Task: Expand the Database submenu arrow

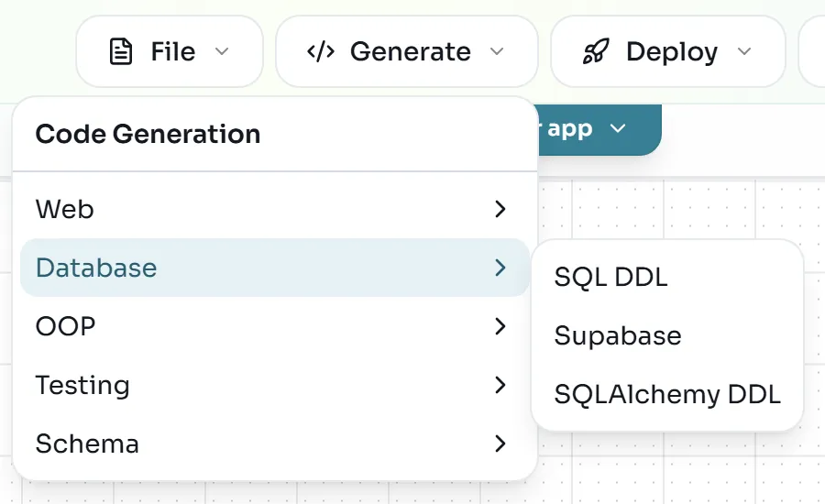Action: pos(500,268)
